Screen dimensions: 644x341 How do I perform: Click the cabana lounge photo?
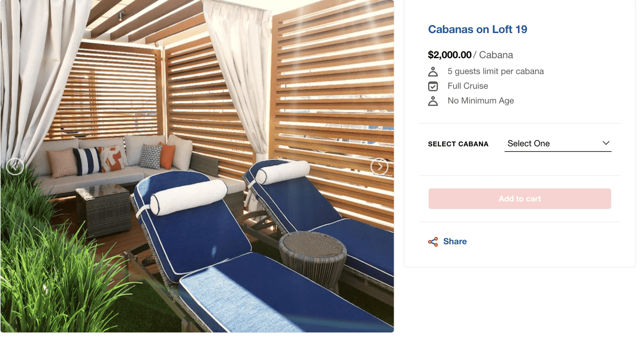tap(197, 166)
